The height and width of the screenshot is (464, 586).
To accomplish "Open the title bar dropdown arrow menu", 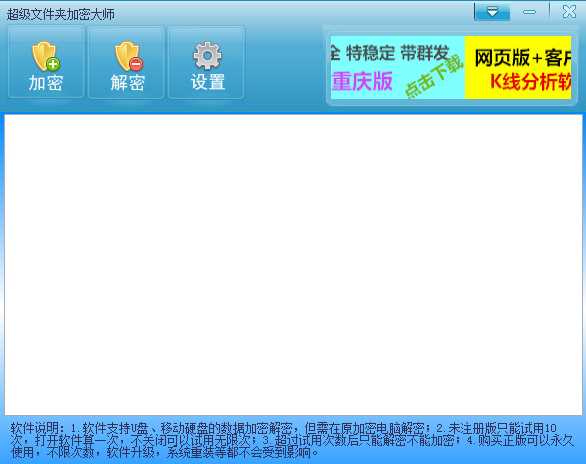I will [x=492, y=12].
